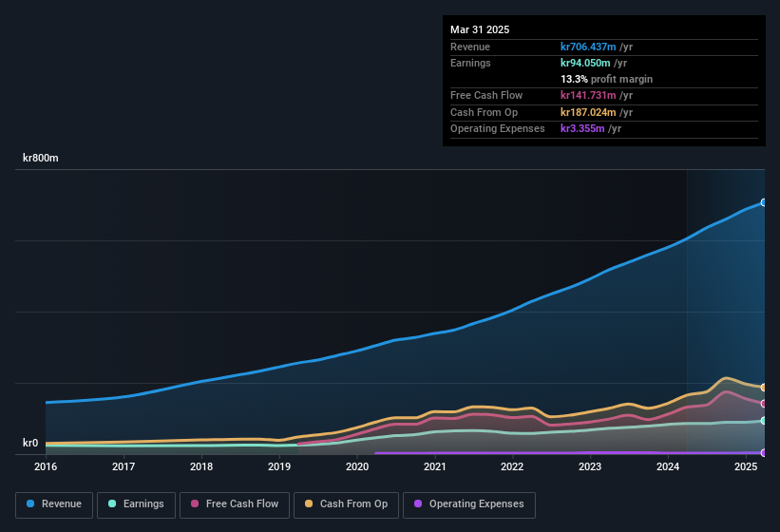Toggle the Revenue legend button

[x=54, y=505]
